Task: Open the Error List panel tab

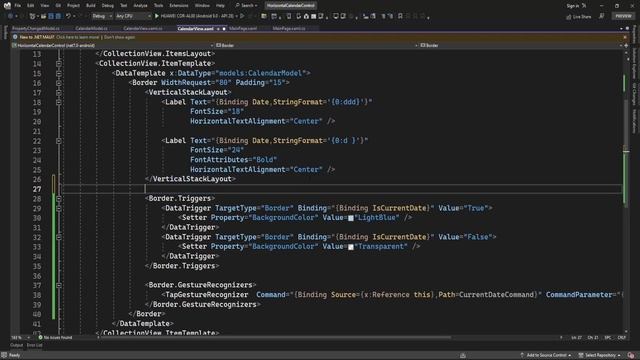Action: click(x=35, y=345)
